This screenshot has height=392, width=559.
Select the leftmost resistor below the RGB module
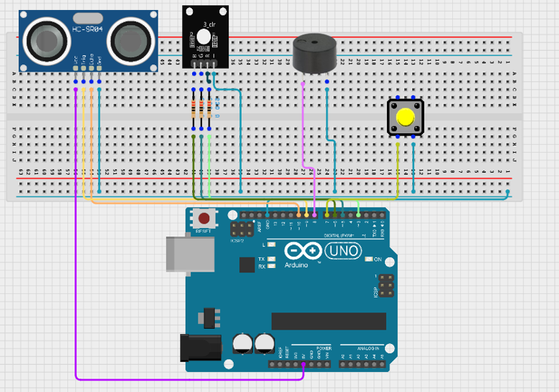(193, 109)
